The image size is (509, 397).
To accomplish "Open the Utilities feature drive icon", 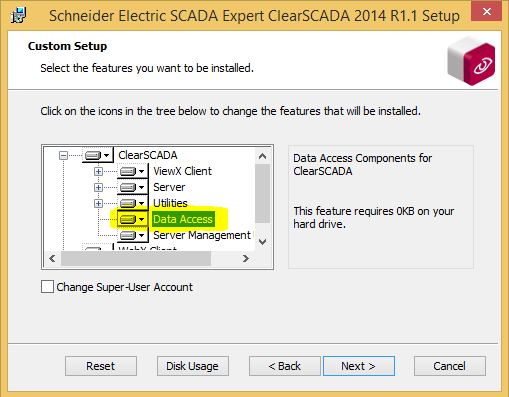I will point(132,203).
